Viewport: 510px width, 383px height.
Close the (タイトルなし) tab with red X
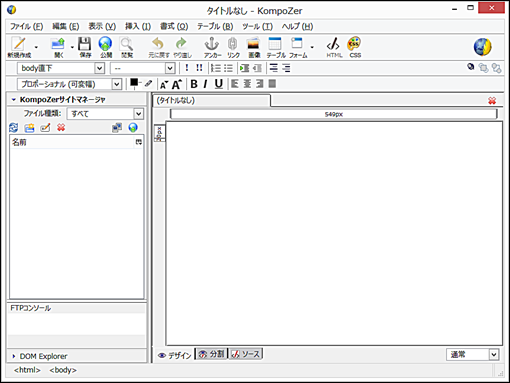click(x=492, y=100)
